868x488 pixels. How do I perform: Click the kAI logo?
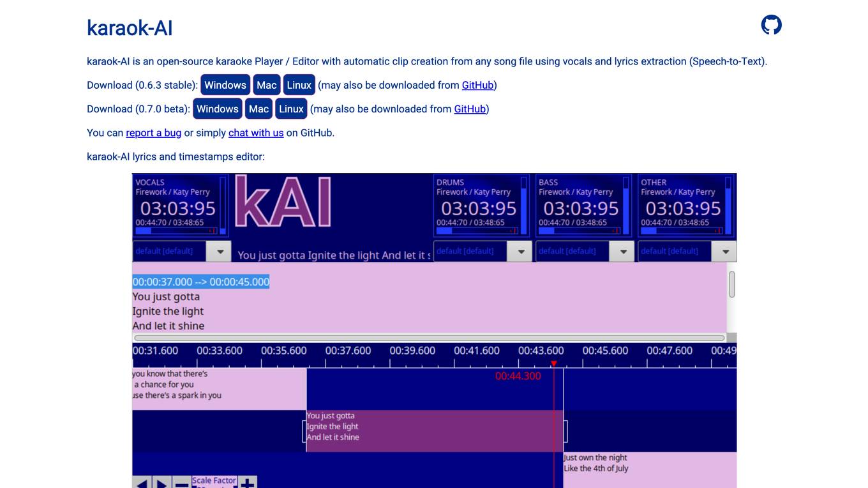coord(283,202)
